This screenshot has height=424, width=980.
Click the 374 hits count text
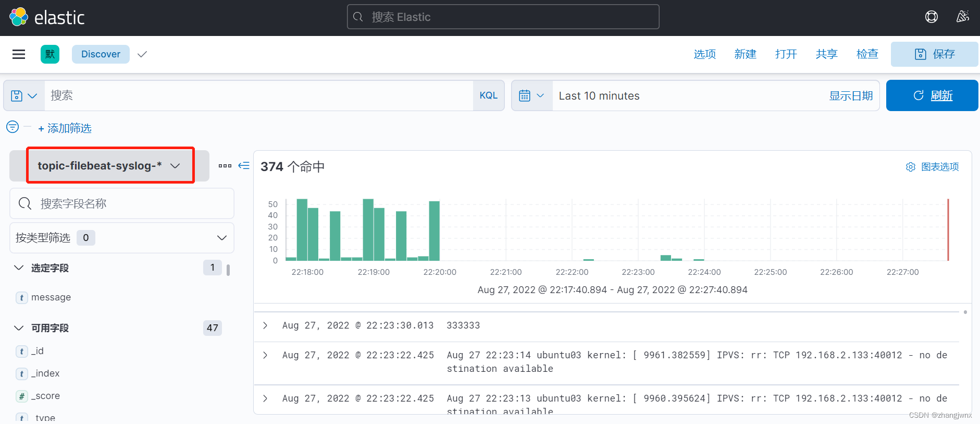(x=293, y=167)
